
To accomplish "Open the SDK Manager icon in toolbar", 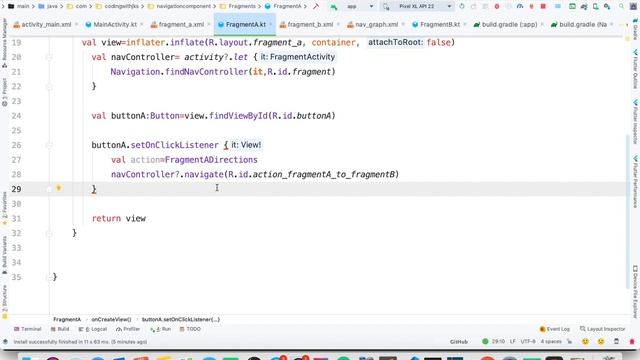I will pos(607,7).
